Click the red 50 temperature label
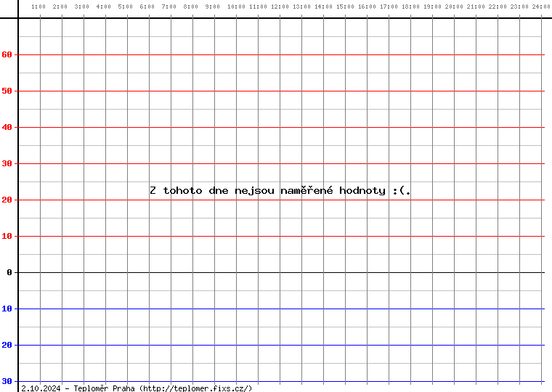552x392 pixels. (7, 91)
